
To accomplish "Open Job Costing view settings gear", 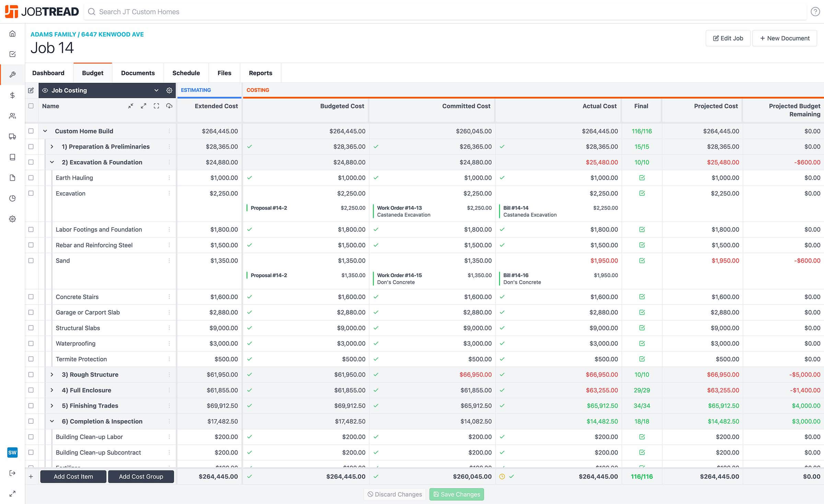I will (169, 90).
